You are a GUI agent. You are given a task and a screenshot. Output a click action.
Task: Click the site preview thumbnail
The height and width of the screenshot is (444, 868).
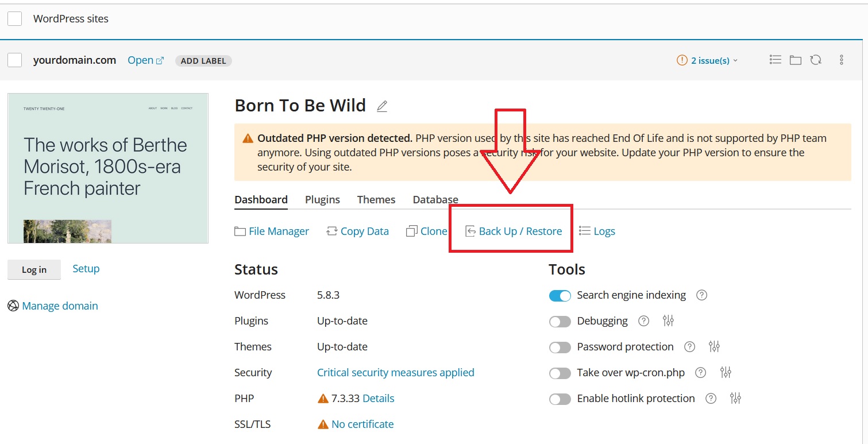click(x=108, y=168)
